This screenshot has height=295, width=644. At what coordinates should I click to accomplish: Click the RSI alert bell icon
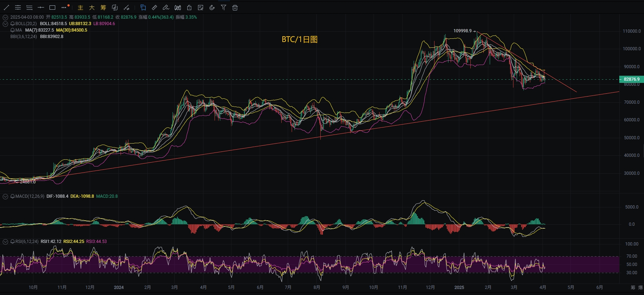click(x=13, y=242)
